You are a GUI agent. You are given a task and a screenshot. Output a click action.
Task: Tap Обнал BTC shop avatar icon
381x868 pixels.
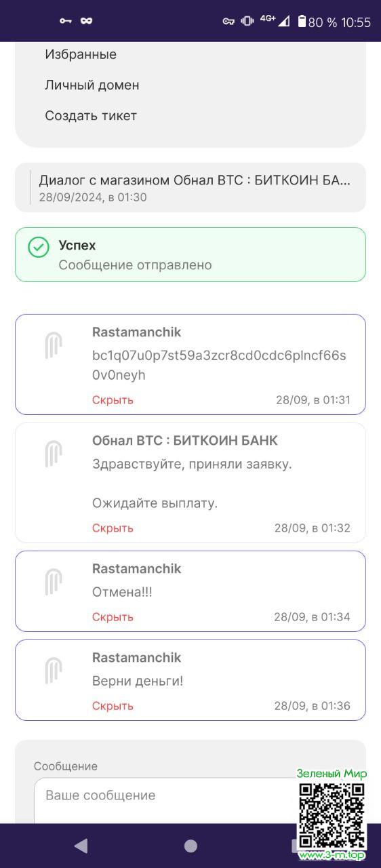(x=54, y=454)
